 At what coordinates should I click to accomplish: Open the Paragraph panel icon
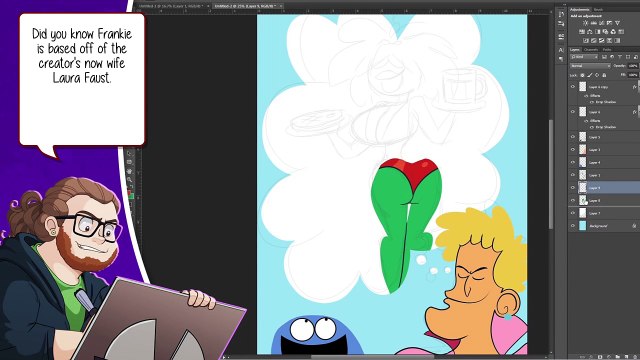[561, 59]
